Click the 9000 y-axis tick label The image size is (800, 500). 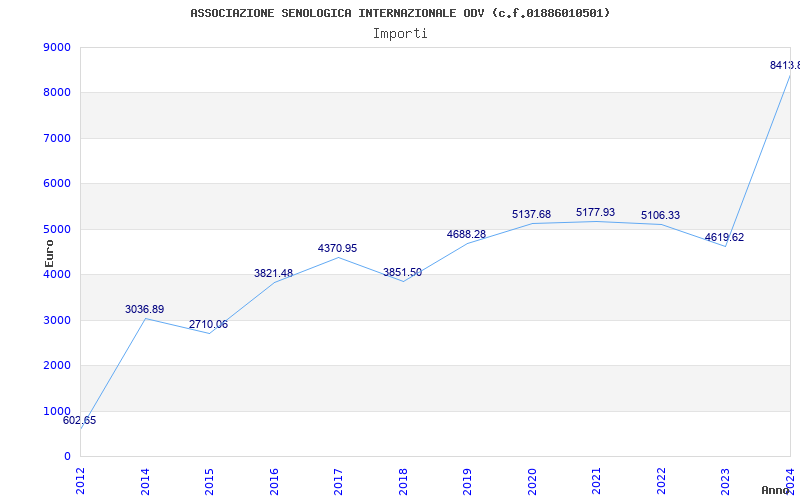click(x=57, y=47)
